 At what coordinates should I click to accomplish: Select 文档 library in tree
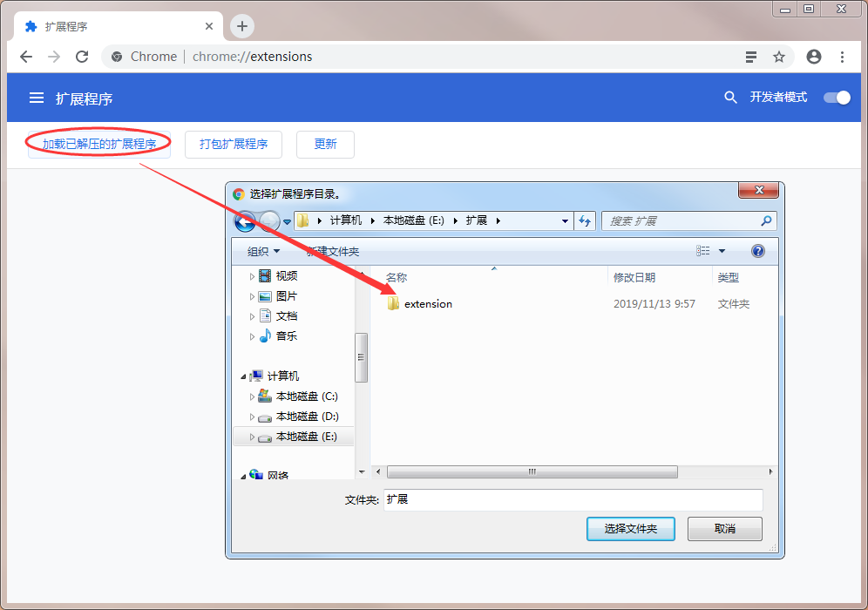pos(287,316)
